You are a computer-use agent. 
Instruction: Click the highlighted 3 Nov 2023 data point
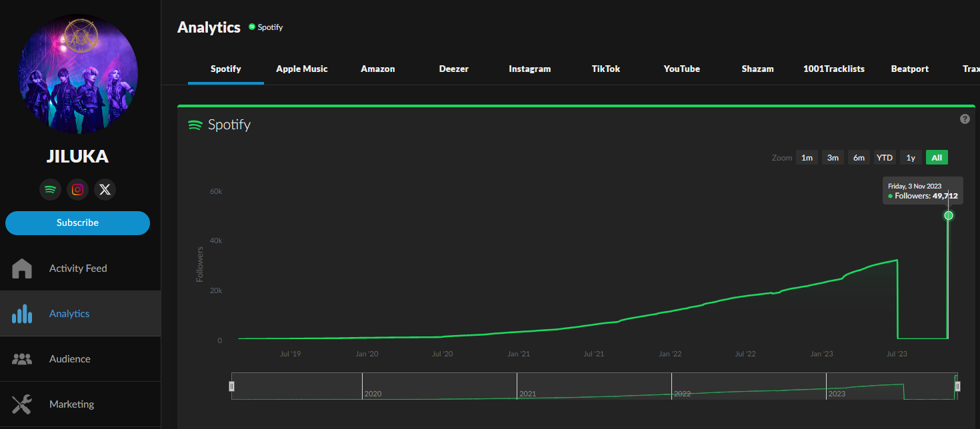tap(949, 215)
